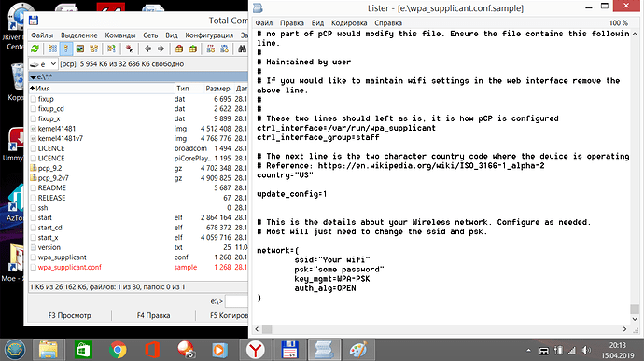Open the Справка menu in Lister
Screen dimensions: 644x361
click(x=388, y=23)
